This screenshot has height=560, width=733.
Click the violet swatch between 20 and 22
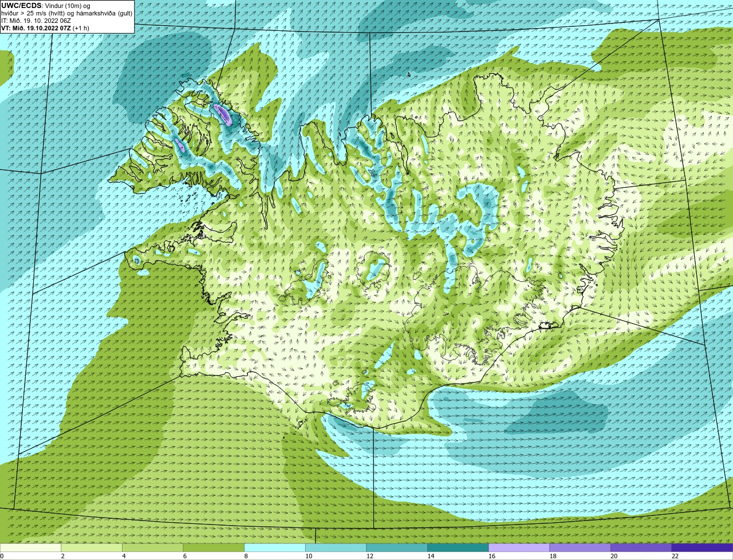pyautogui.click(x=641, y=547)
